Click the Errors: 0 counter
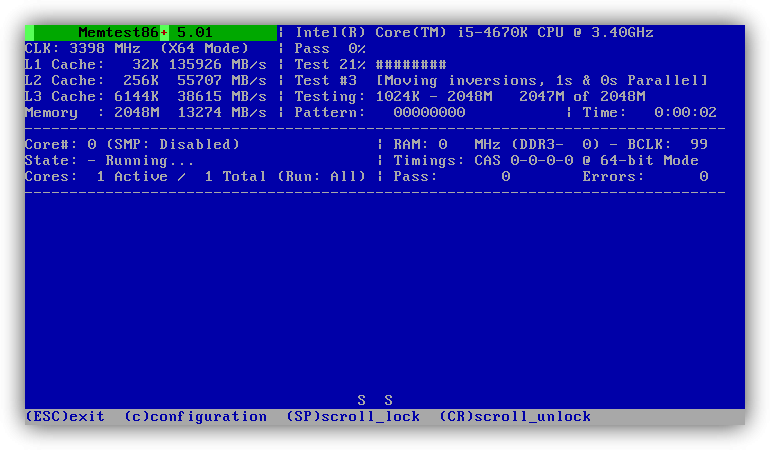Image resolution: width=770 pixels, height=450 pixels. coord(645,176)
